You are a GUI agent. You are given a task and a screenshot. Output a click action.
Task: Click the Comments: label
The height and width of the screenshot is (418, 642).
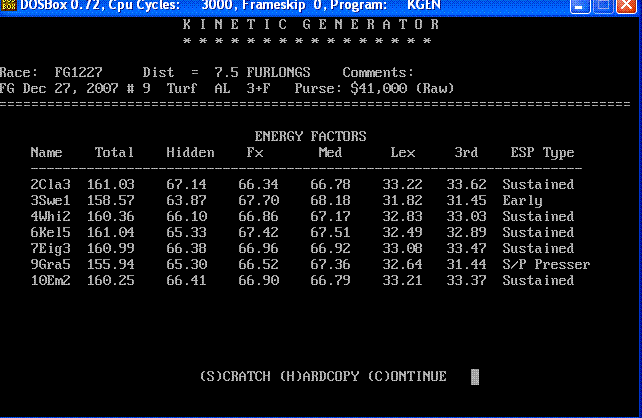[378, 72]
